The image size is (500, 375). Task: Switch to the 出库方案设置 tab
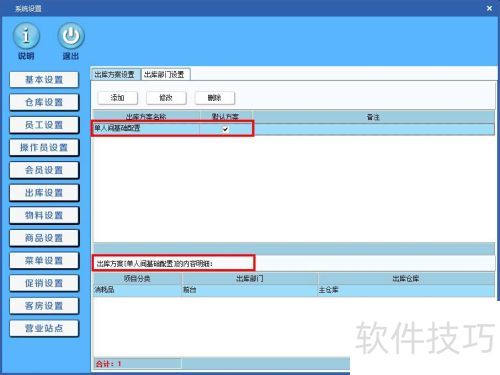coord(115,74)
